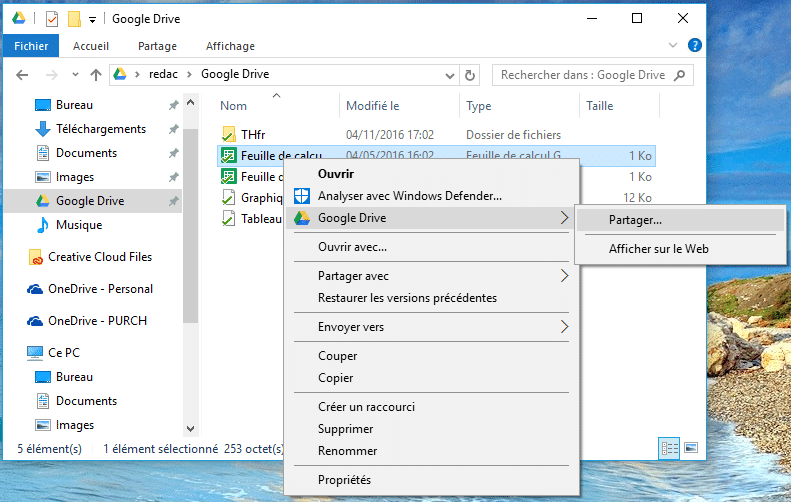Click the search magnifier icon
The width and height of the screenshot is (791, 502).
(x=680, y=75)
